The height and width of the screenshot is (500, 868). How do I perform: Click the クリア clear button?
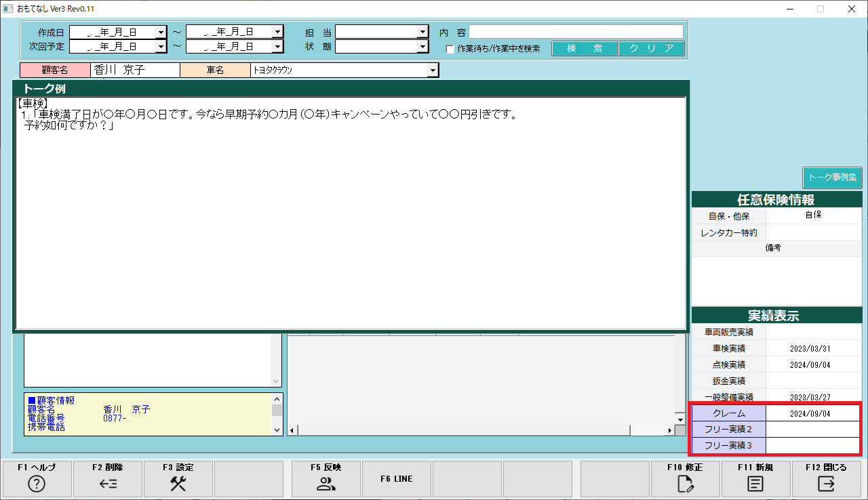(x=652, y=48)
